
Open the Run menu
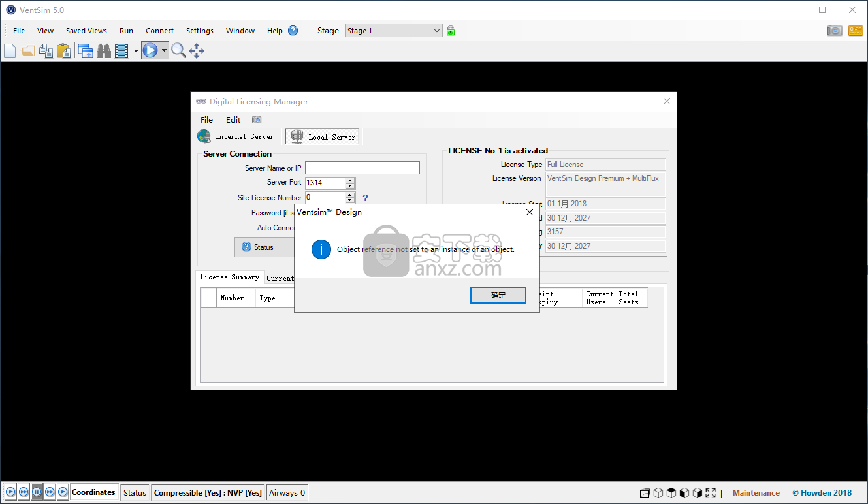click(x=126, y=31)
